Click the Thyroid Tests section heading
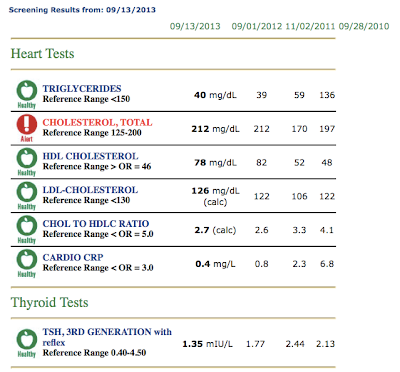This screenshot has width=400, height=372. pos(50,302)
